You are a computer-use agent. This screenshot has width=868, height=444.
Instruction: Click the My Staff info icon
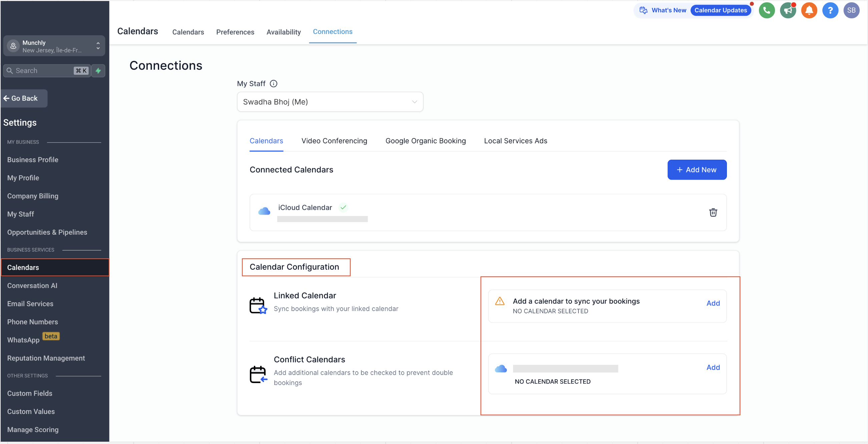coord(274,83)
